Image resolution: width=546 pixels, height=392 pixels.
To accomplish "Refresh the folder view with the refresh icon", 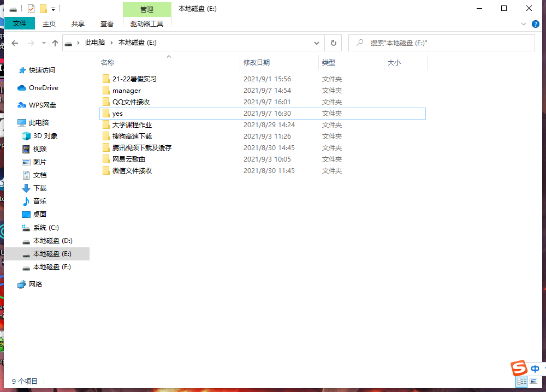I will 333,43.
